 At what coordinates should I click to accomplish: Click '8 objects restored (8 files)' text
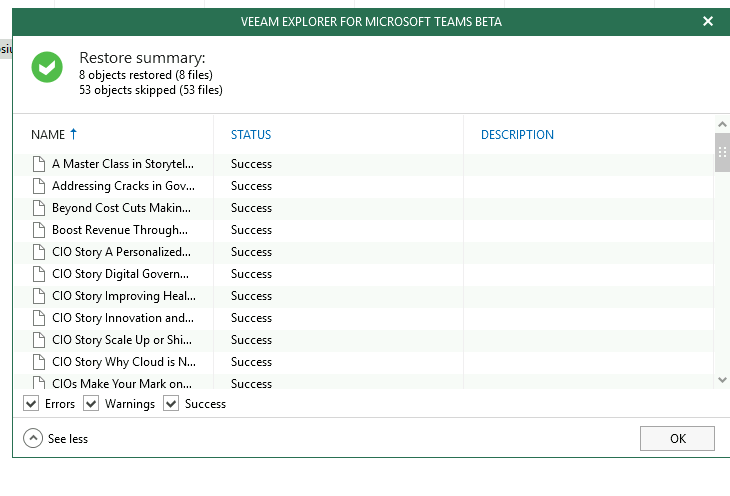point(146,75)
